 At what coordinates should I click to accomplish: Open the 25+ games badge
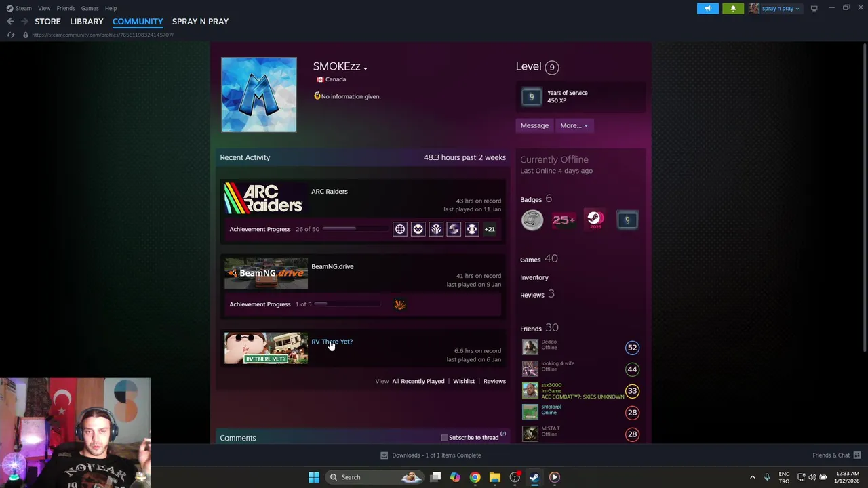pos(564,220)
